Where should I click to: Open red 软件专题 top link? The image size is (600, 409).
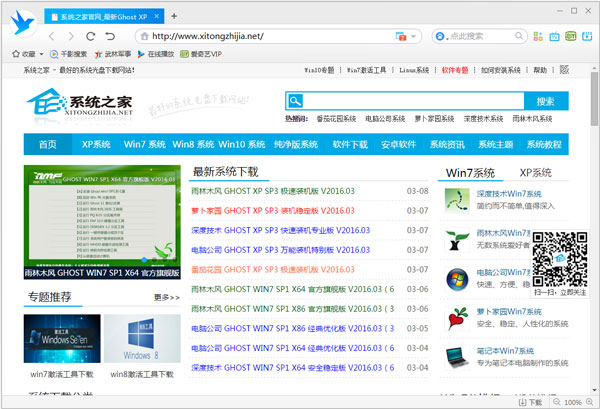click(x=455, y=70)
